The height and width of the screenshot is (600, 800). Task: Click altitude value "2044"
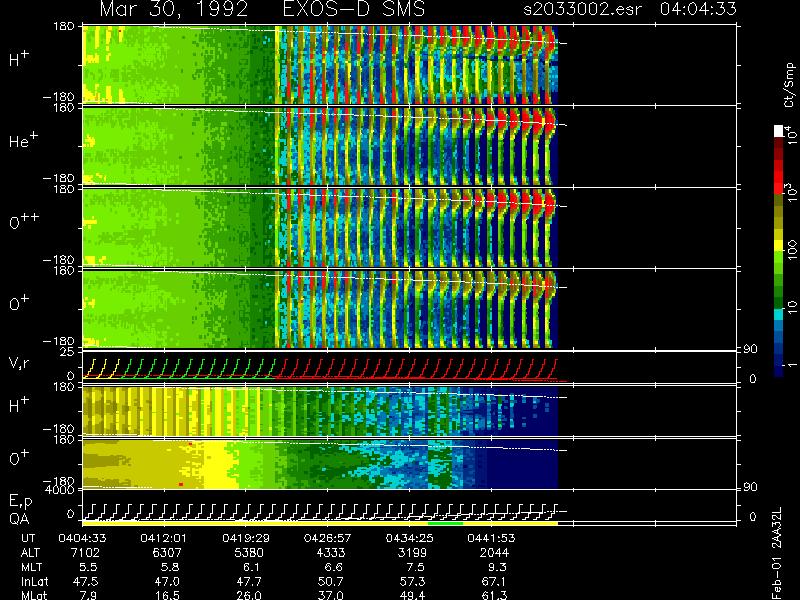(495, 553)
